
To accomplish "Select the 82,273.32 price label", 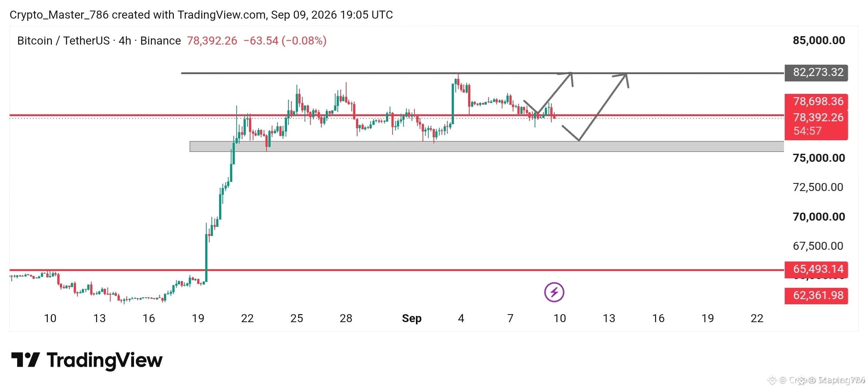I will coord(816,72).
